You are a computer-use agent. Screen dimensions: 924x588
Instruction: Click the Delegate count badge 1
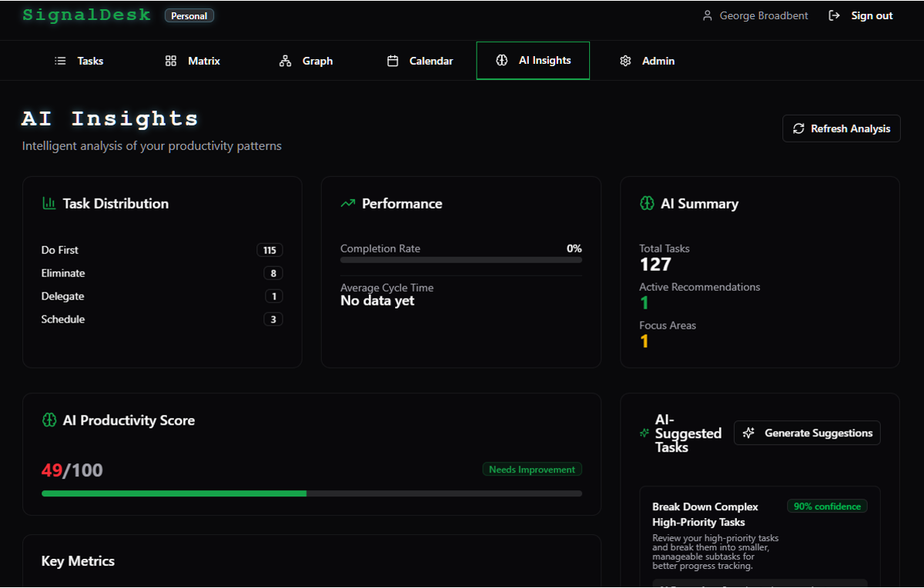273,296
